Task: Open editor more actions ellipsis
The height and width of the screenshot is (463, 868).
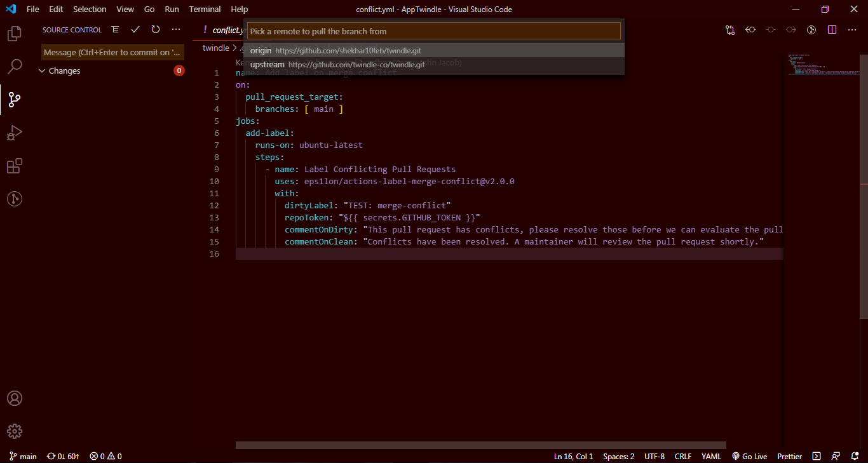Action: point(852,29)
